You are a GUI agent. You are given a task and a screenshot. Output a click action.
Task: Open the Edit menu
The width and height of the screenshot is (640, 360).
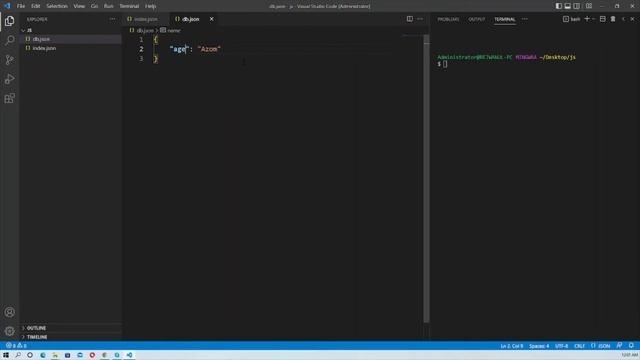point(36,6)
